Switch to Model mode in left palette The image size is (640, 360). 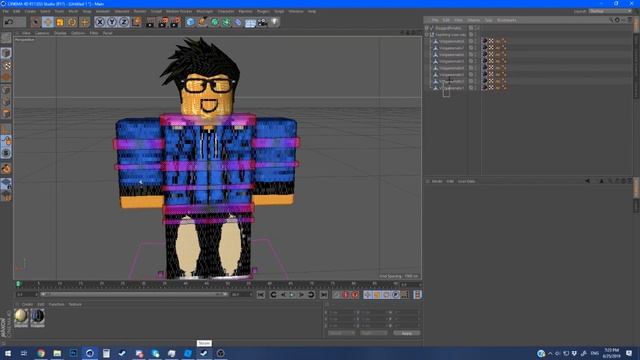point(6,53)
